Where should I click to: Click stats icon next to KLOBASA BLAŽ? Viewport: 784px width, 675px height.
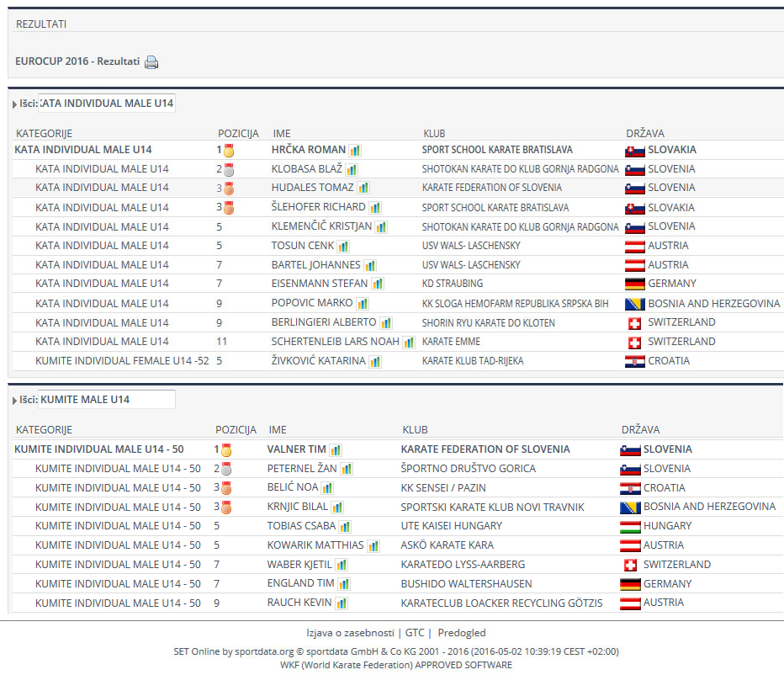pyautogui.click(x=352, y=169)
